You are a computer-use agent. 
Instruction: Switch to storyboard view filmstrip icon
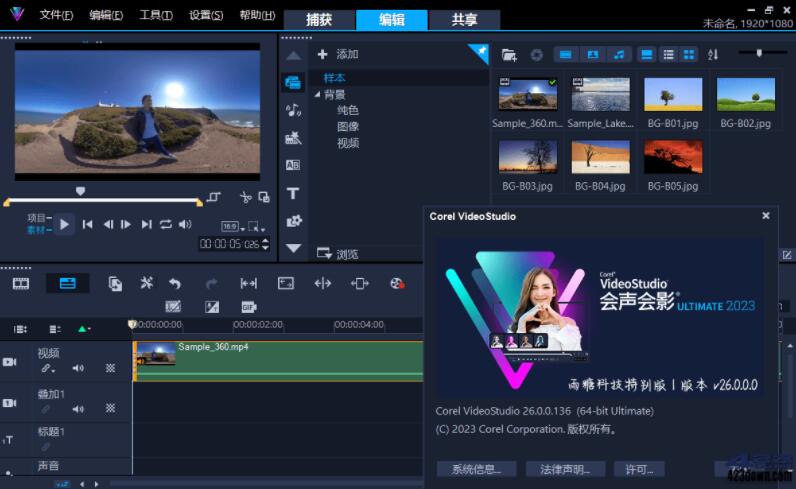(21, 284)
